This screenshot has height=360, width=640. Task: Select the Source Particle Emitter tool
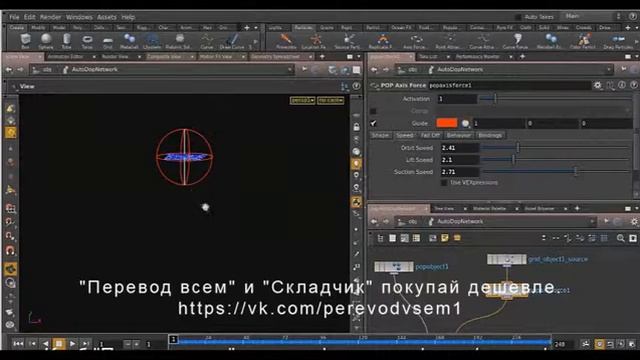(x=348, y=41)
